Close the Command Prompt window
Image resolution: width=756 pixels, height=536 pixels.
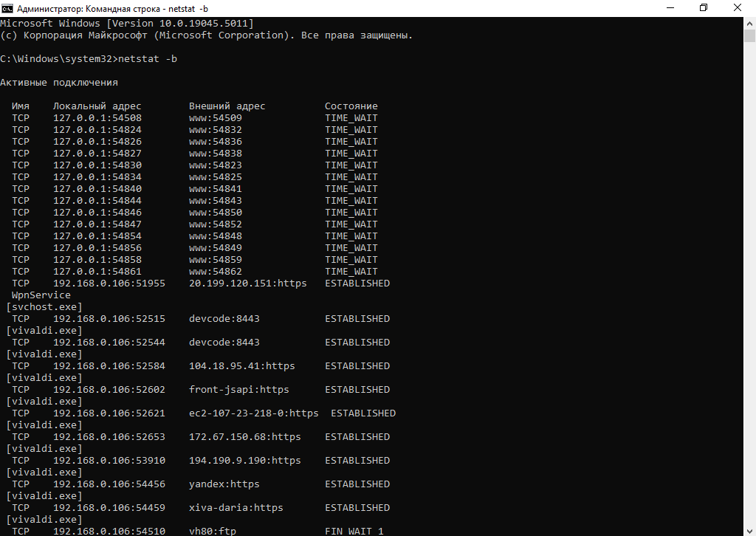(738, 7)
